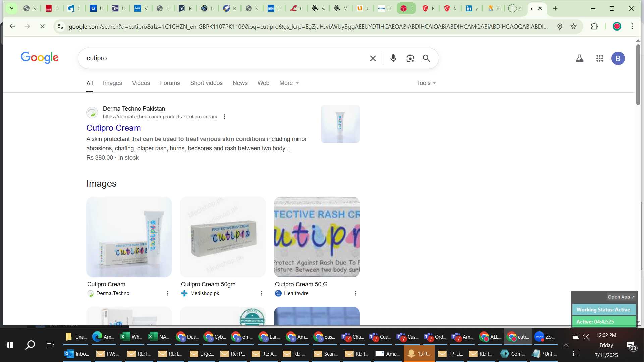This screenshot has width=644, height=362.
Task: Switch to News results tab
Action: click(240, 83)
